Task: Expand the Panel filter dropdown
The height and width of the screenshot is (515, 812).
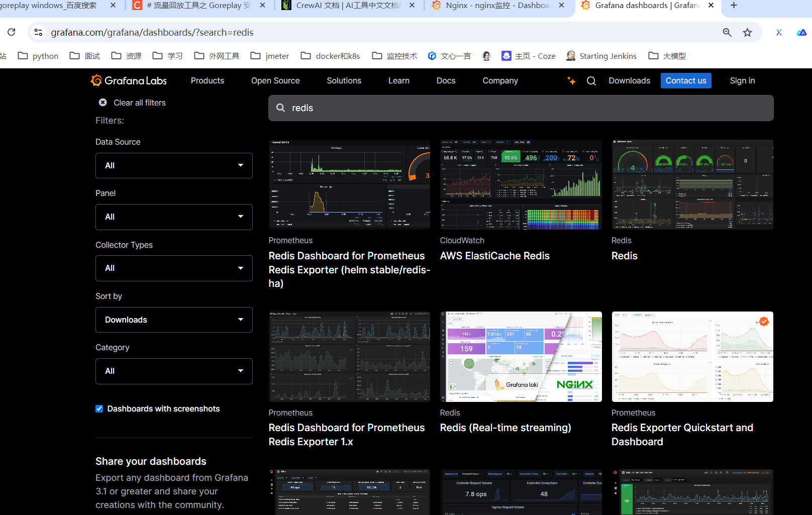Action: click(174, 217)
